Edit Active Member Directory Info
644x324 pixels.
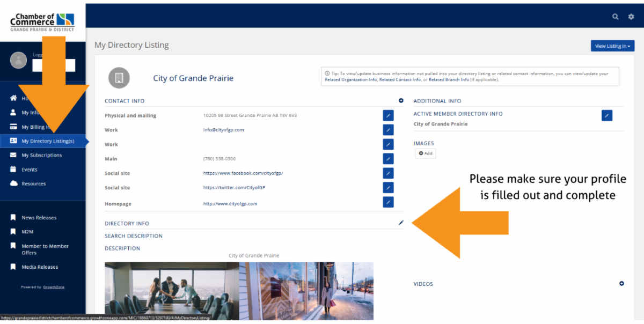pos(606,115)
